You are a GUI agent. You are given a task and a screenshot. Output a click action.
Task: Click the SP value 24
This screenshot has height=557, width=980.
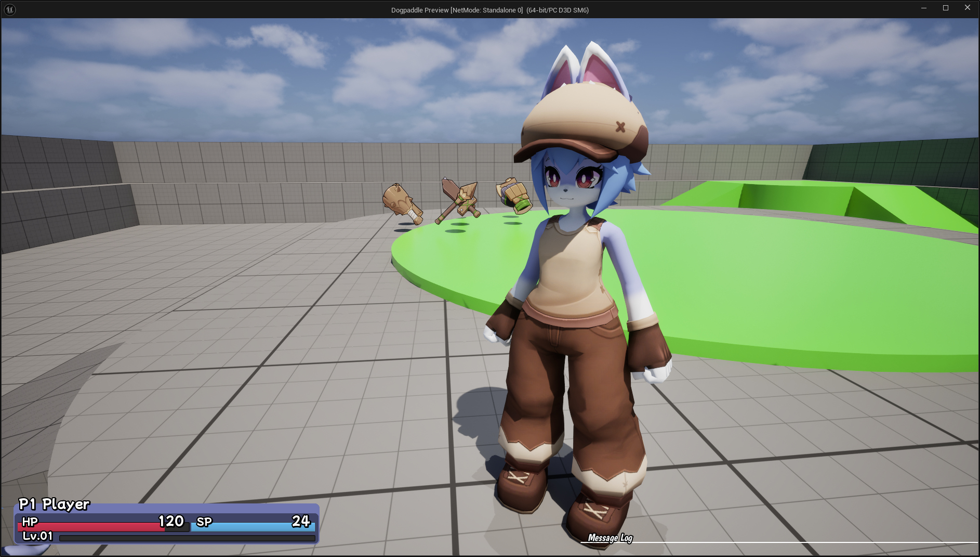(301, 521)
